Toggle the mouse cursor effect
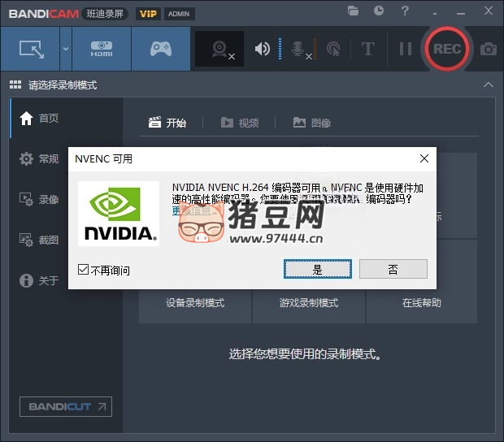Screen dimensions: 504x442 click(x=332, y=49)
